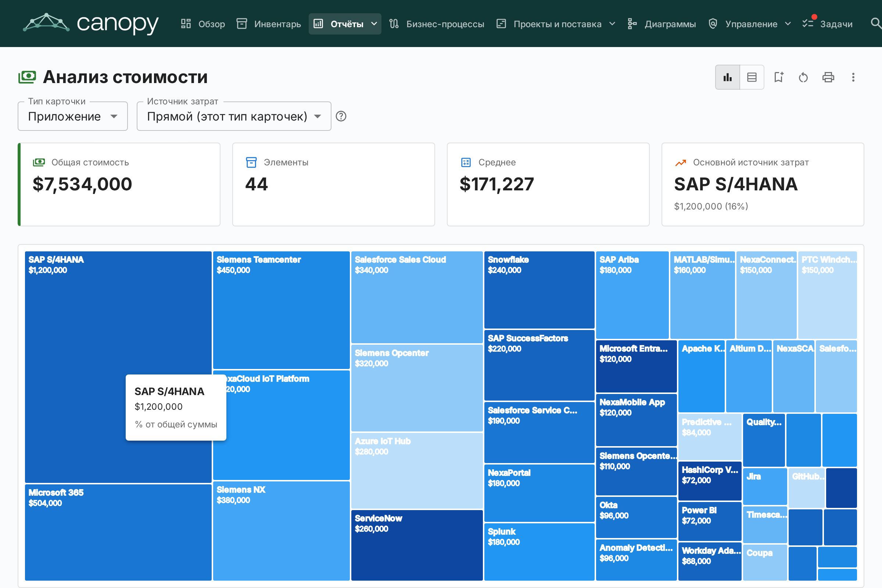
Task: Select the Microsoft Entra tile
Action: (637, 366)
